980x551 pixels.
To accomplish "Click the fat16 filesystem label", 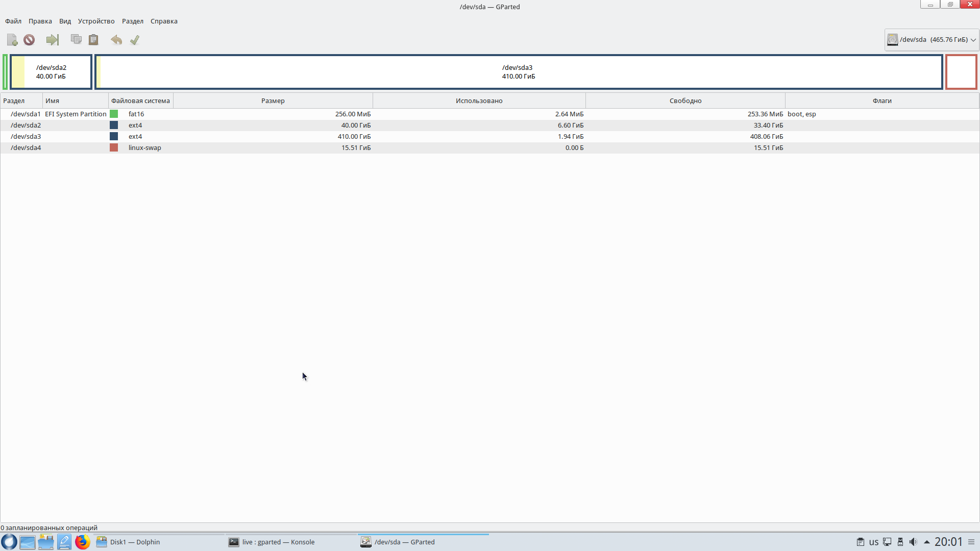I will (x=136, y=114).
